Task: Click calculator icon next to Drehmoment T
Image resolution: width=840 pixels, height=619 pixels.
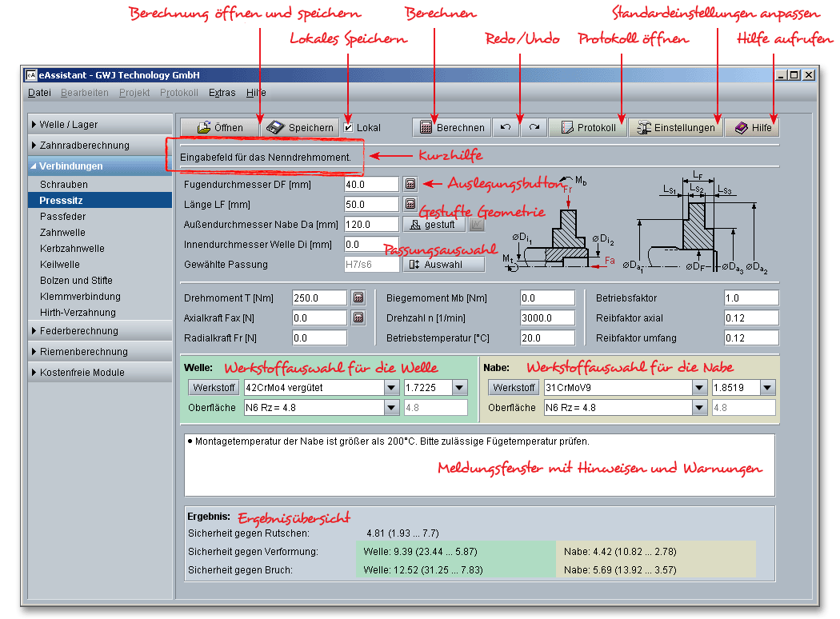Action: click(x=358, y=298)
